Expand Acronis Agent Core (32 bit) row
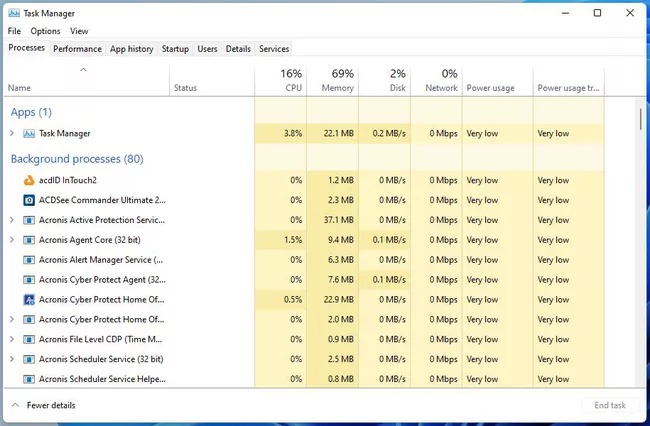Screen dimensions: 650x426 [12, 240]
